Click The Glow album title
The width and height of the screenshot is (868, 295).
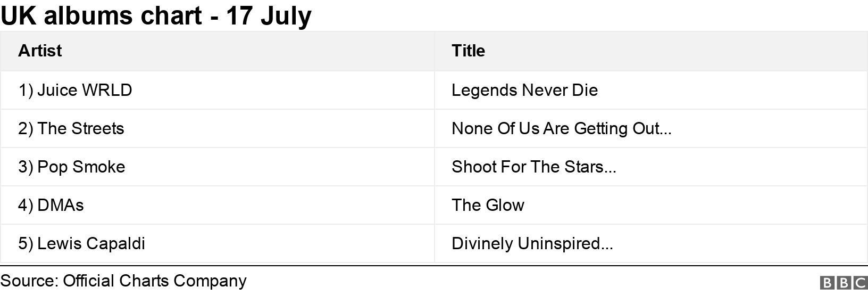pyautogui.click(x=488, y=205)
